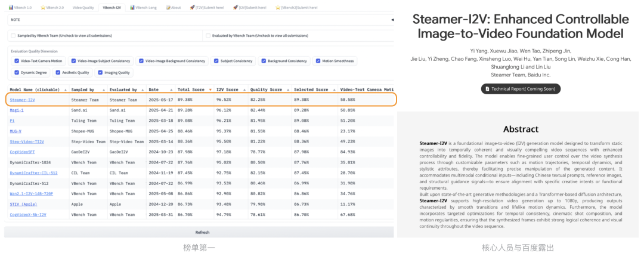Click the orange Total Score sort arrow

tap(210, 90)
